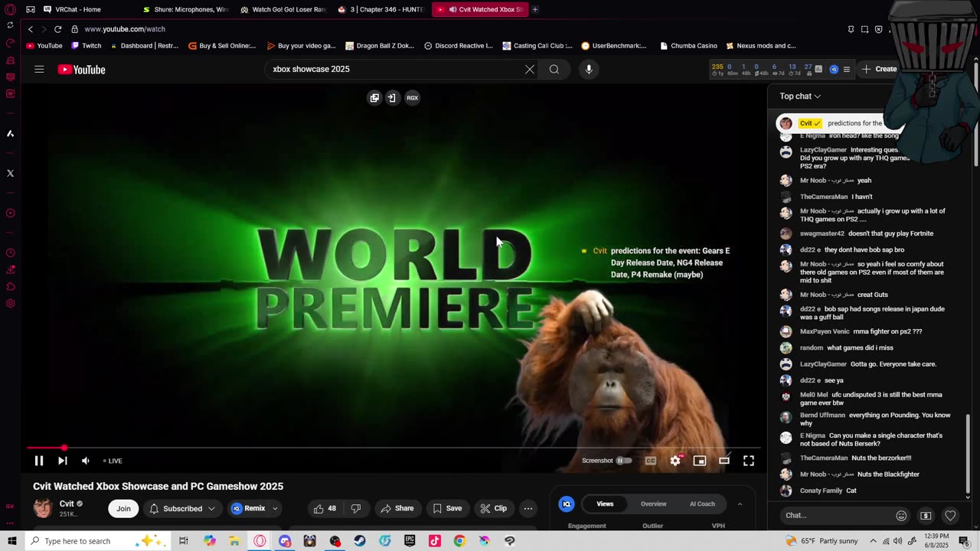Open the Chumba Casino bookmark

pyautogui.click(x=688, y=46)
